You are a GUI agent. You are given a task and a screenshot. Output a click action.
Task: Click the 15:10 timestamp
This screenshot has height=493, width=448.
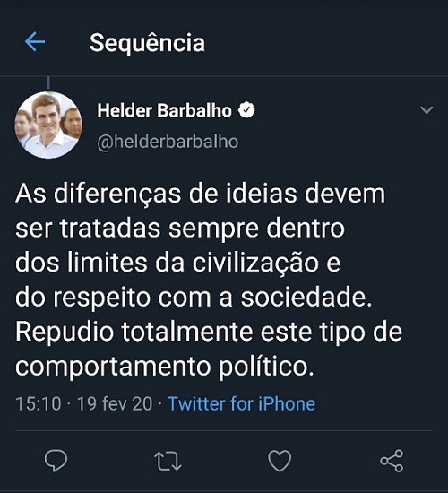pyautogui.click(x=38, y=403)
